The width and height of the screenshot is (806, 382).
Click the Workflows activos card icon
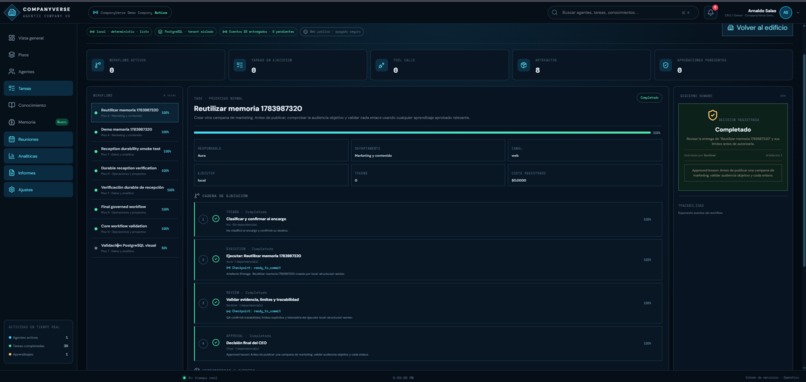click(x=98, y=65)
